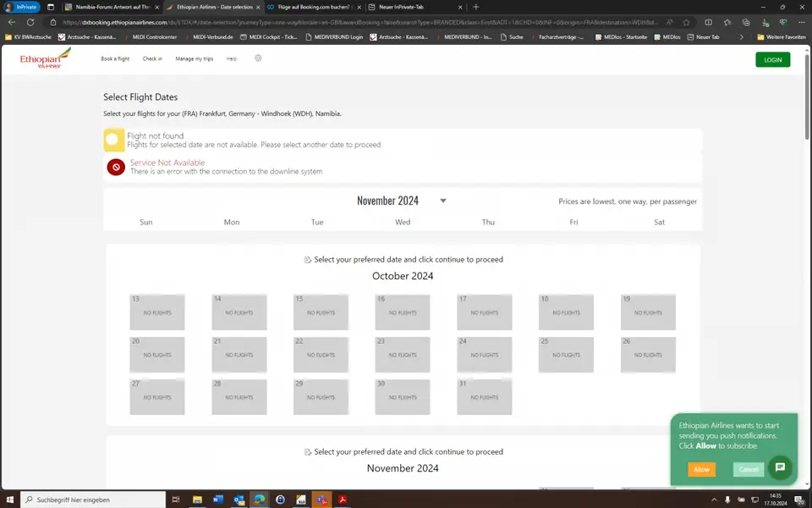Click Windows search box Suchbegriff hier eingeben

[x=93, y=500]
